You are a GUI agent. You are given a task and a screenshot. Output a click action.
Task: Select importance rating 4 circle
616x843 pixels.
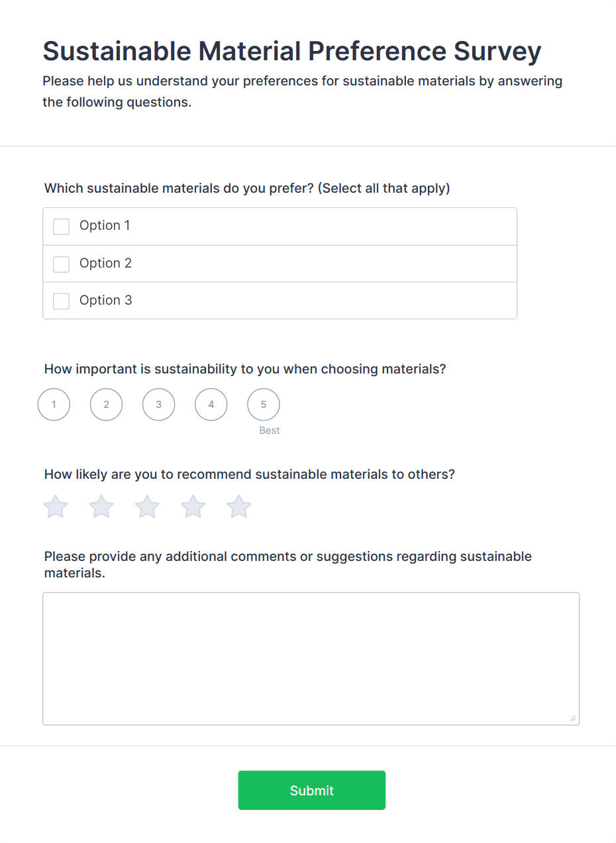[211, 405]
